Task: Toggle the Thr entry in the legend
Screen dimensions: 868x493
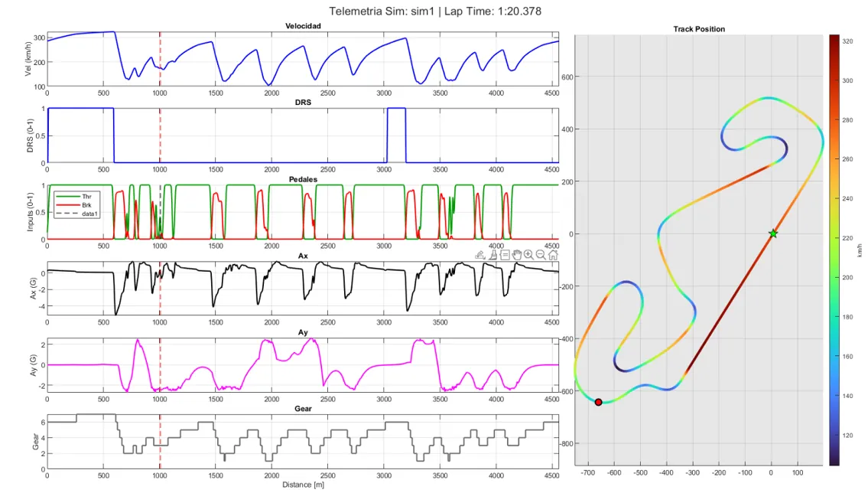Action: [x=86, y=196]
